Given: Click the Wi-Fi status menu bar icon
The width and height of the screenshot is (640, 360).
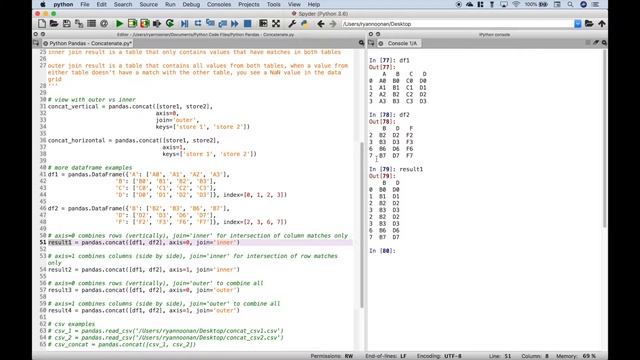Looking at the screenshot, I should [x=516, y=4].
